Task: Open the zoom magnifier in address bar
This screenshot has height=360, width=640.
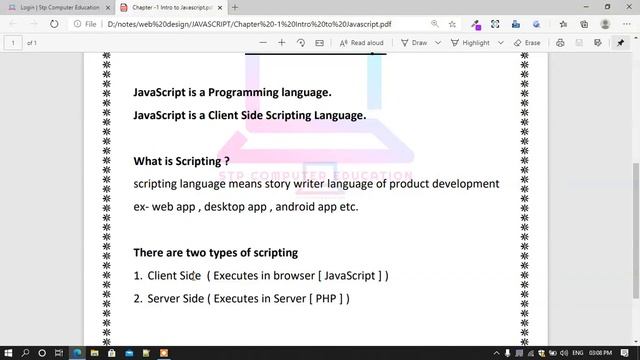Action: point(435,24)
